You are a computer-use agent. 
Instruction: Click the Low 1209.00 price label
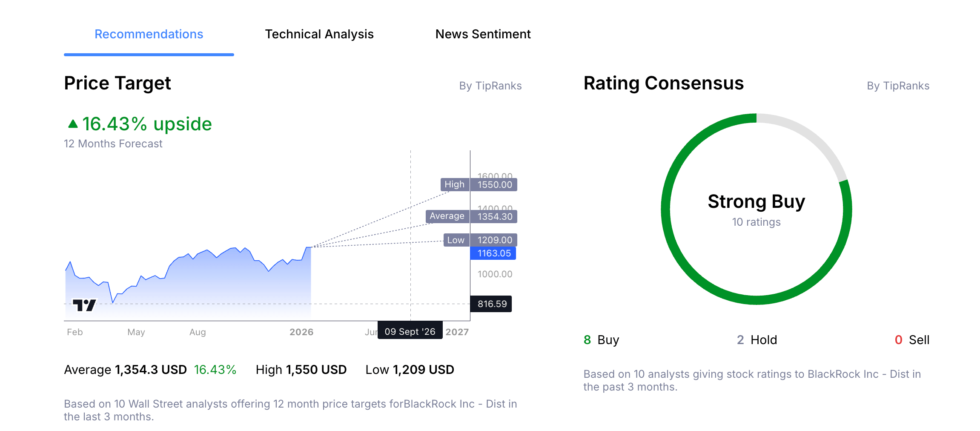pyautogui.click(x=480, y=240)
